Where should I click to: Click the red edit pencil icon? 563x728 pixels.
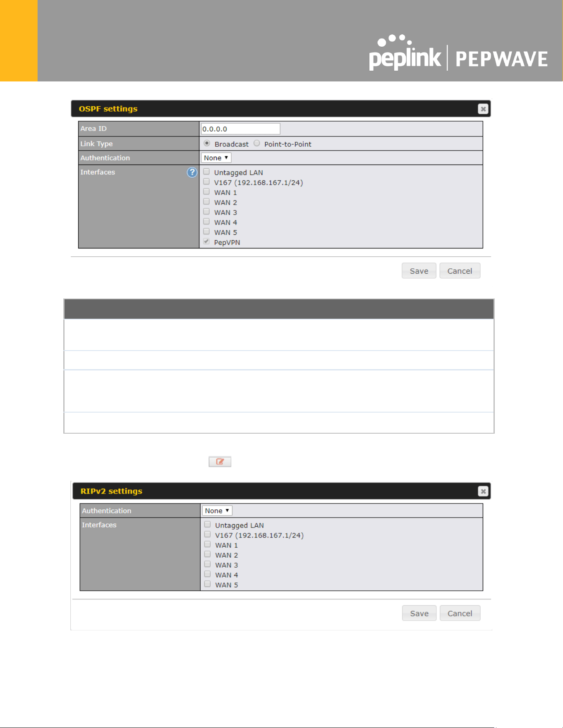(220, 462)
